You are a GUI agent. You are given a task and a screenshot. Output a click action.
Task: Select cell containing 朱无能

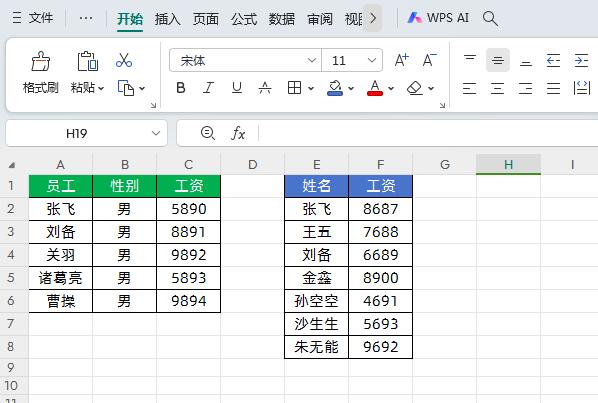click(317, 347)
